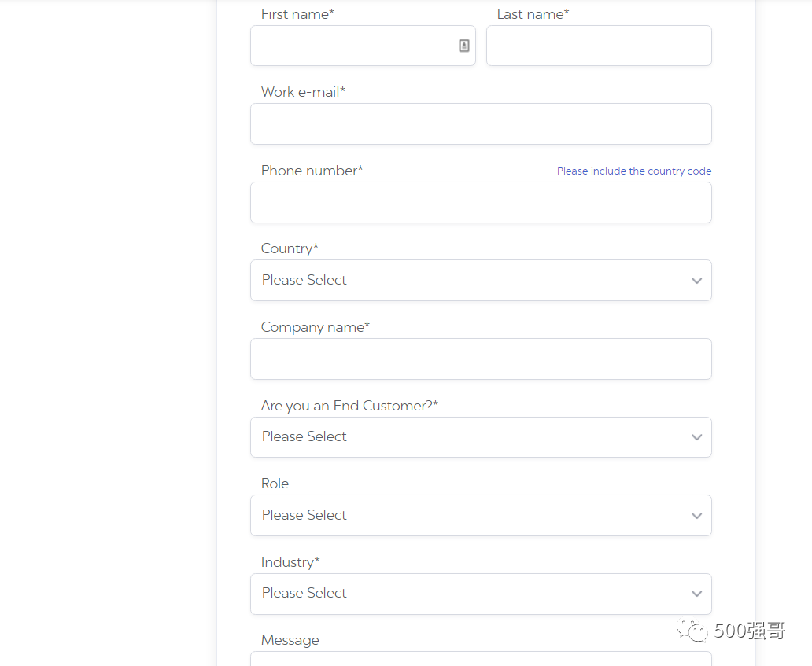Click "Please include the country code" hint

634,171
